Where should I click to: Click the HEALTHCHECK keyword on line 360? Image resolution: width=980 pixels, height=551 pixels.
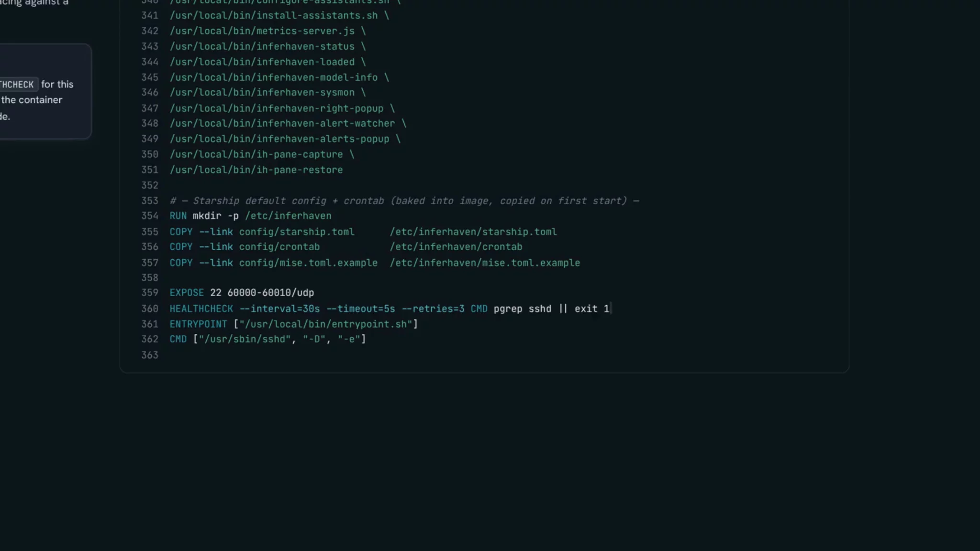point(201,309)
